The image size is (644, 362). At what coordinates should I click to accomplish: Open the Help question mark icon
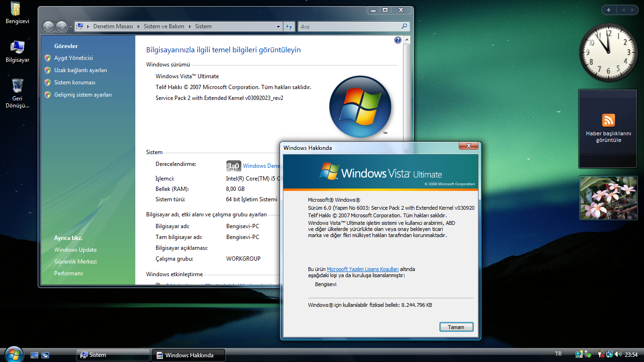tap(397, 41)
